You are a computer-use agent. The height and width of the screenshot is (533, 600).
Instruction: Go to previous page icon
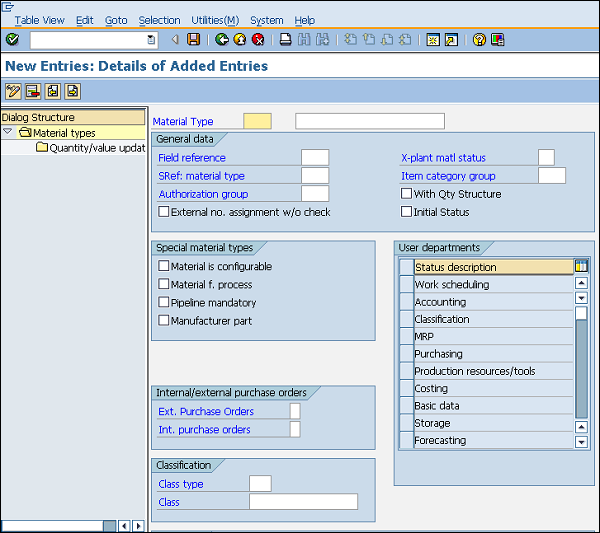(368, 39)
